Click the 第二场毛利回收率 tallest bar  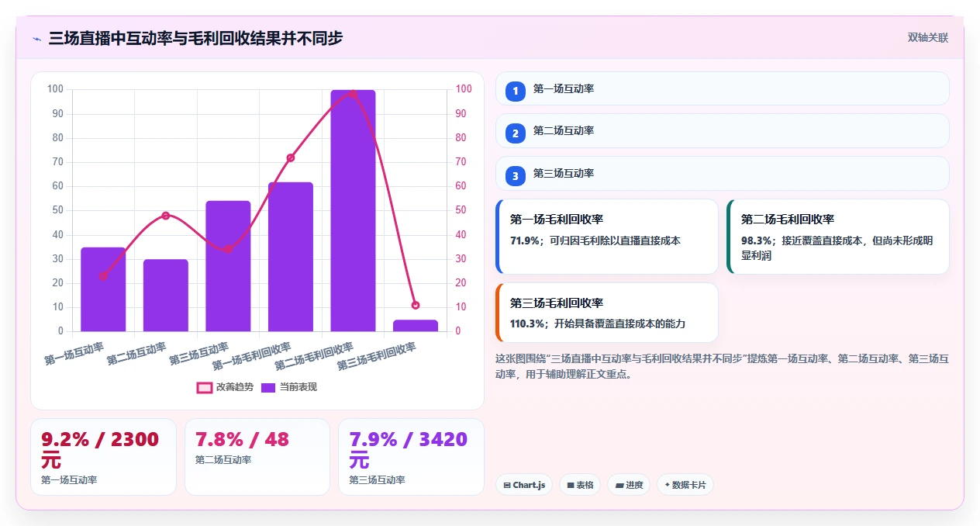[353, 211]
